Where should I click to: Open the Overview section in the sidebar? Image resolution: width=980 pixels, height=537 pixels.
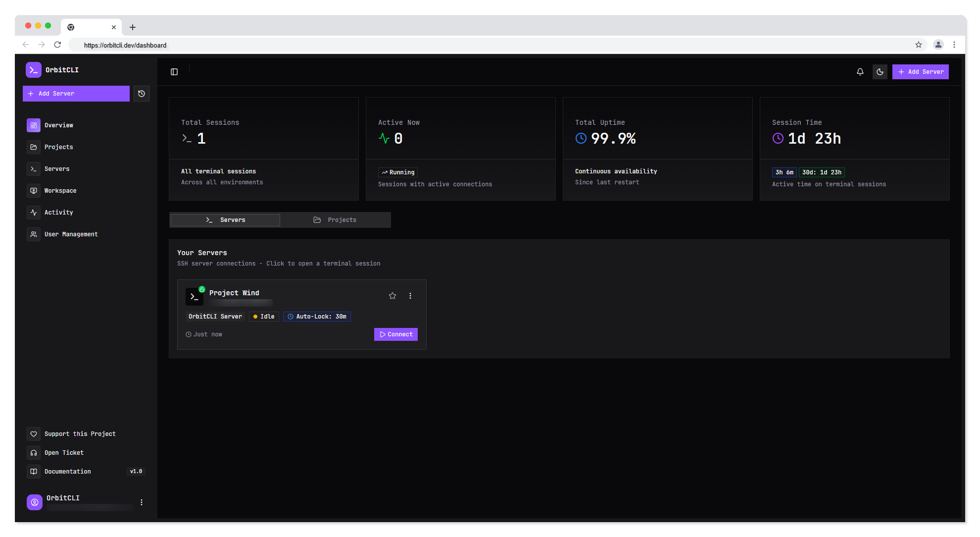tap(58, 125)
